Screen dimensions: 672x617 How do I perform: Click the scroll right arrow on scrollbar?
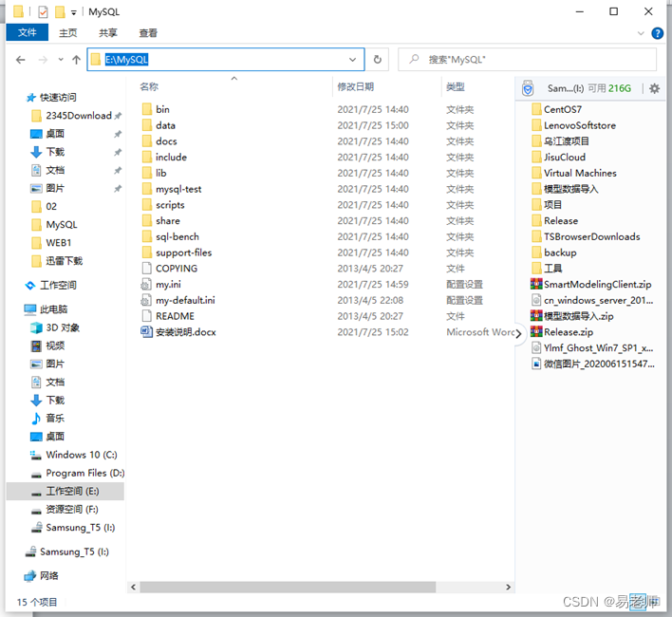509,587
